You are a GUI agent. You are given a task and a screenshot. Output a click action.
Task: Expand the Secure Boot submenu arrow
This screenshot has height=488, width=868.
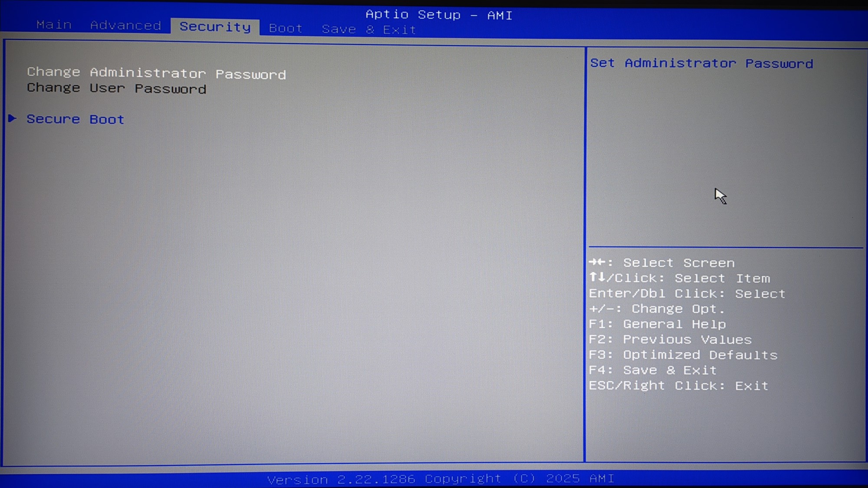[12, 118]
